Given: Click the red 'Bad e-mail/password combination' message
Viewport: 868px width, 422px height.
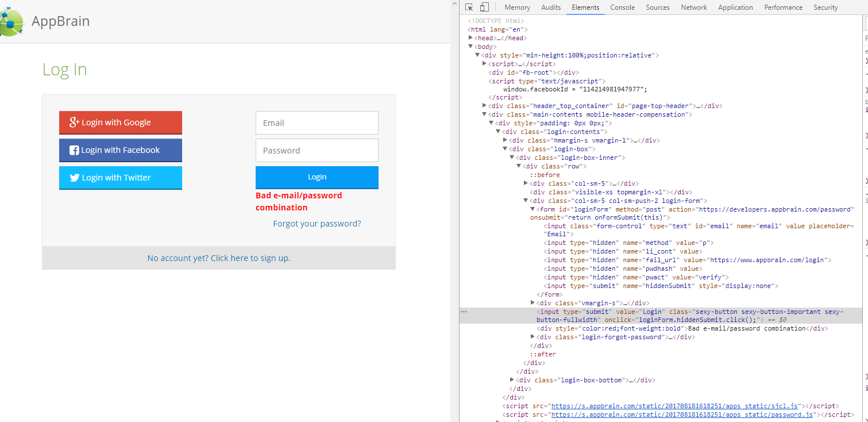Looking at the screenshot, I should 299,201.
